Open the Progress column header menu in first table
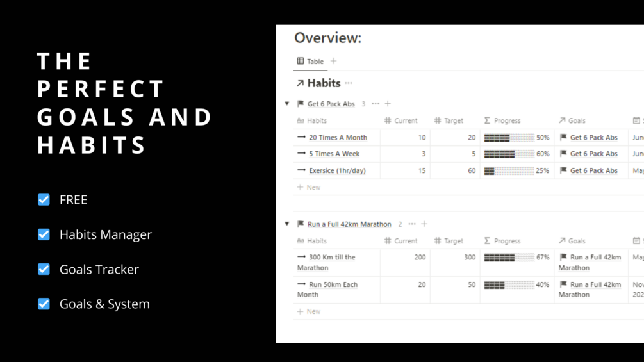644x362 pixels. [502, 120]
